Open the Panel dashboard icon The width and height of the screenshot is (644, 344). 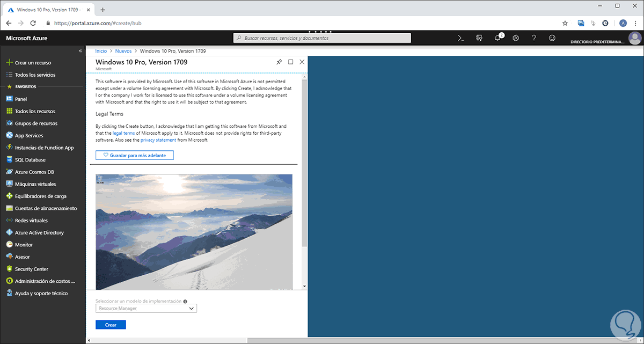click(9, 99)
